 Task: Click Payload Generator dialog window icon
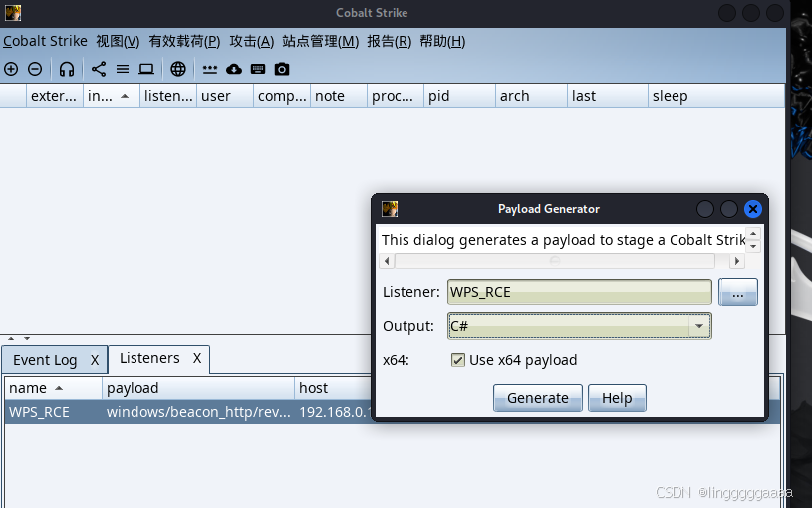coord(390,209)
